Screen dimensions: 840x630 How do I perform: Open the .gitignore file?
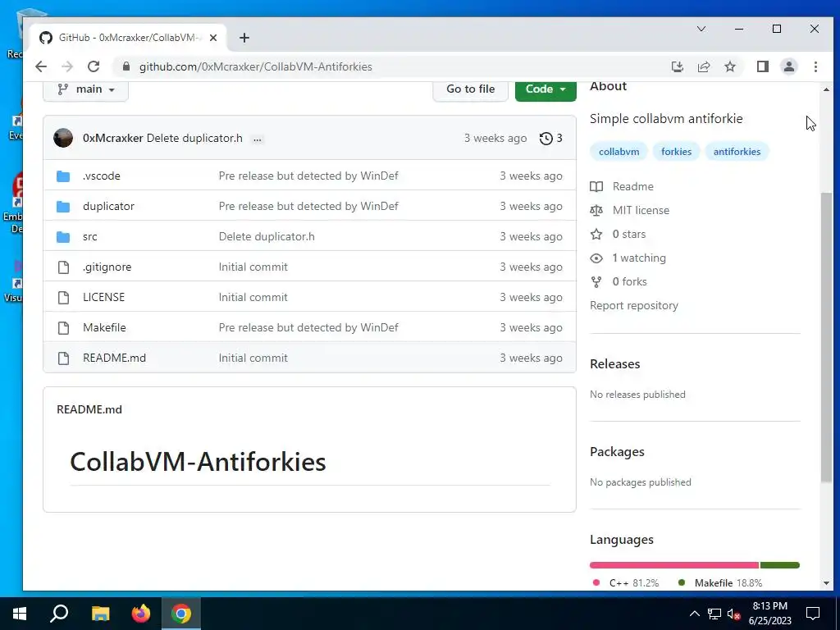pos(107,267)
